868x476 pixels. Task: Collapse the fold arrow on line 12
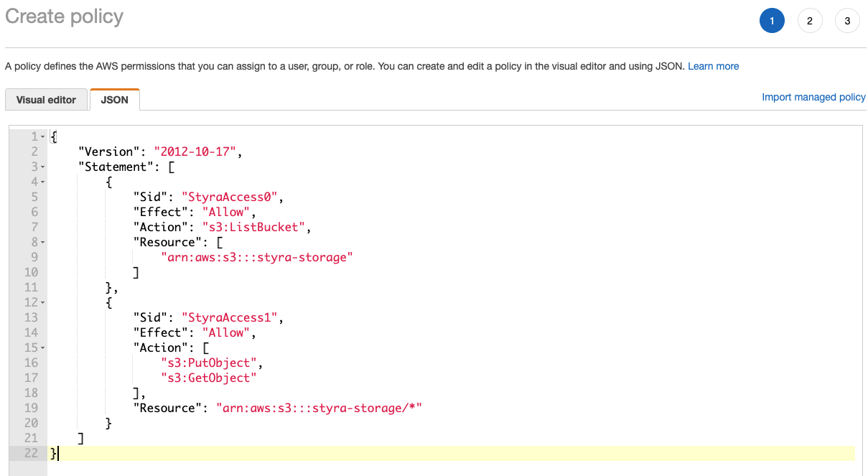tap(43, 302)
